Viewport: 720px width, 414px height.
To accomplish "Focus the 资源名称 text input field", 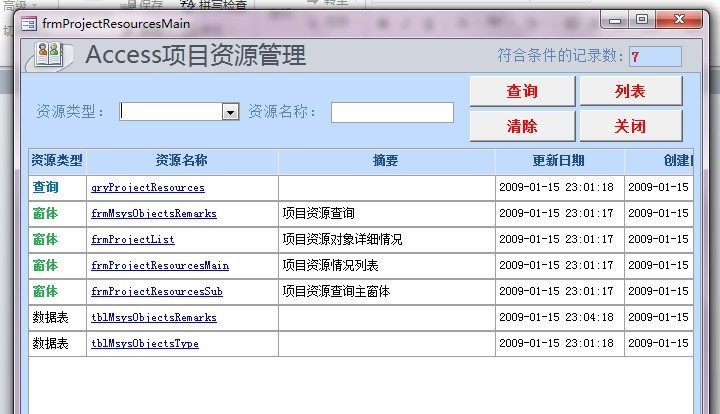I will tap(392, 112).
